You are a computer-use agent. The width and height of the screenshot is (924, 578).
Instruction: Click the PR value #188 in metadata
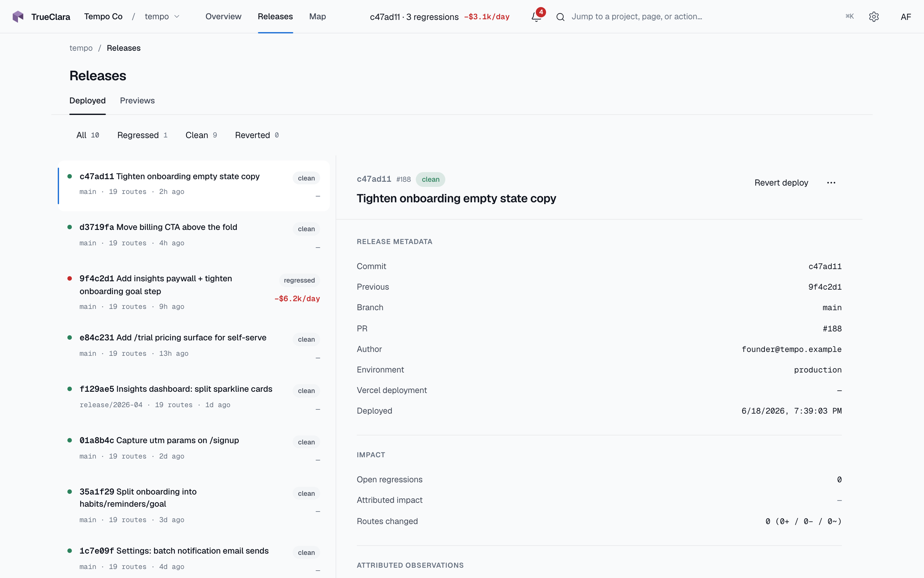coord(832,329)
